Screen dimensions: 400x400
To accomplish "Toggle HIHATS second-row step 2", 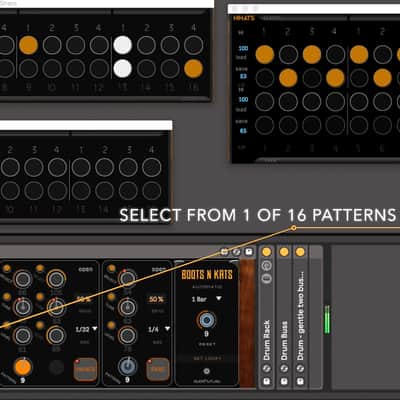I will point(288,78).
